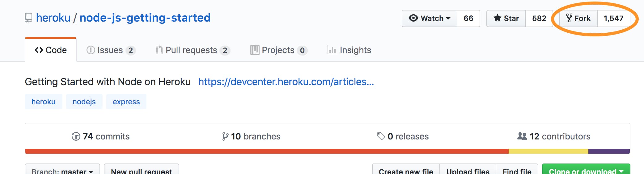Click the Issues count badge 2
Image resolution: width=644 pixels, height=174 pixels.
click(131, 50)
